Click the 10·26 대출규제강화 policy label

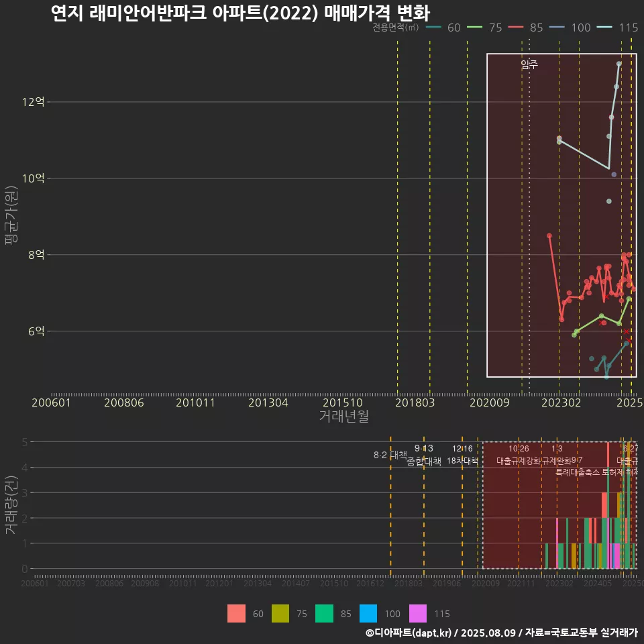coord(519,455)
